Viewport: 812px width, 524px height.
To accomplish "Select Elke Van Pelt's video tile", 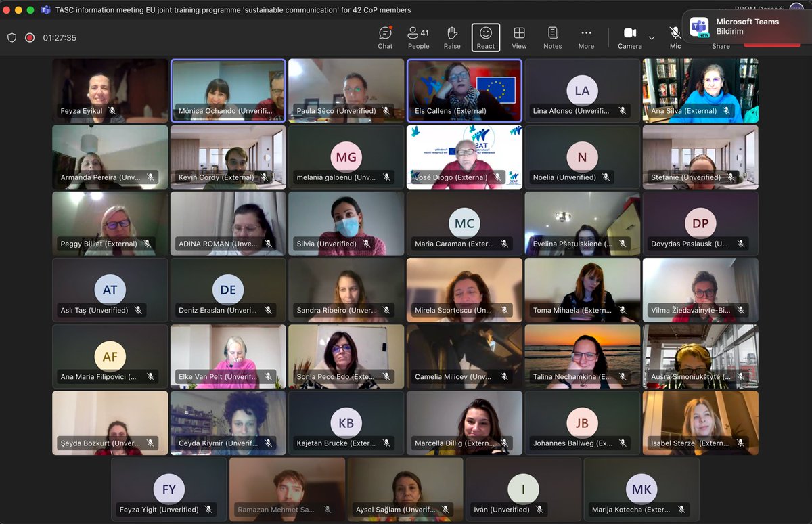I will click(x=228, y=357).
